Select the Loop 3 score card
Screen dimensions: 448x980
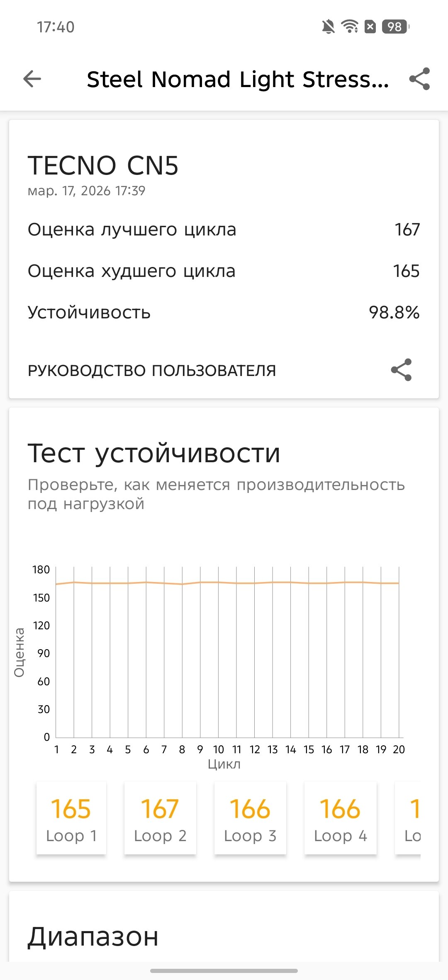point(250,817)
